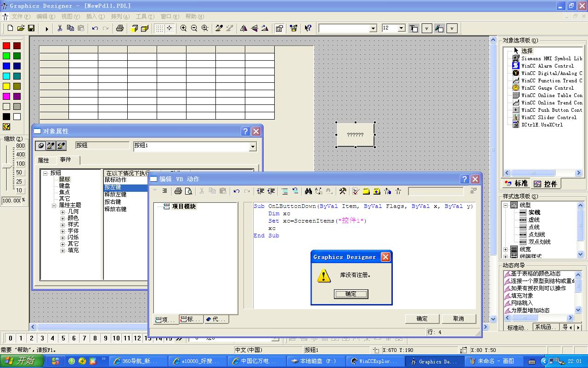Open the 工具 menu
Screen dimensions: 588x368
(x=145, y=17)
